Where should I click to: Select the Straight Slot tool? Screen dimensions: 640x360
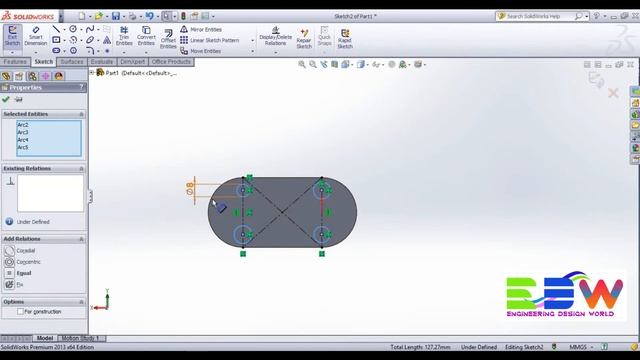point(56,51)
